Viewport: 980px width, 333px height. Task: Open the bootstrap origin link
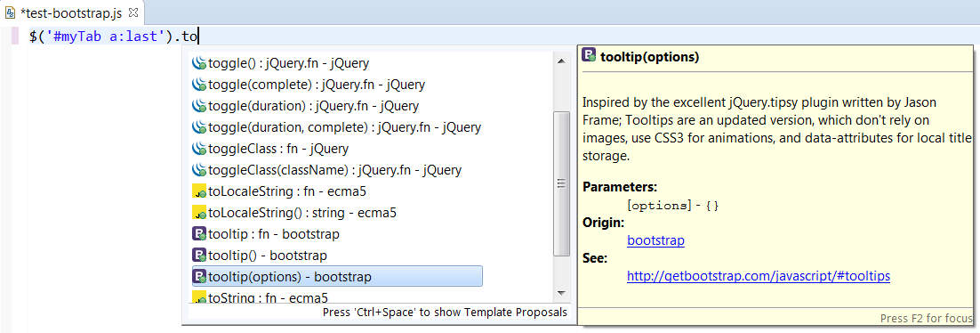coord(655,240)
